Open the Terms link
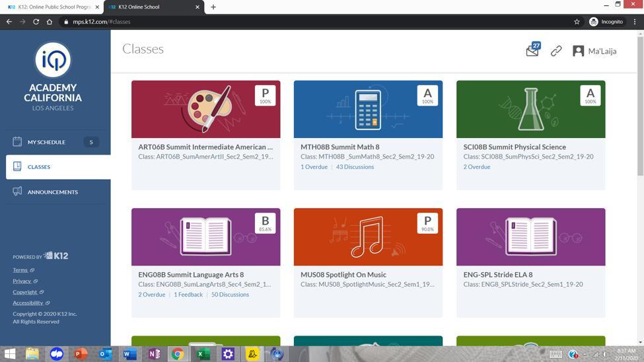Image resolution: width=644 pixels, height=362 pixels. pyautogui.click(x=23, y=270)
